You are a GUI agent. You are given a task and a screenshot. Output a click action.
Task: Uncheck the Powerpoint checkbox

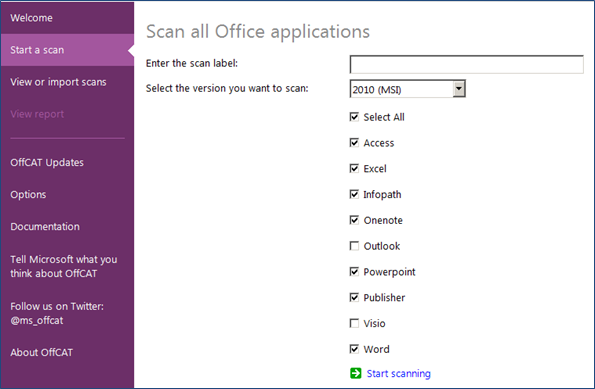click(354, 272)
